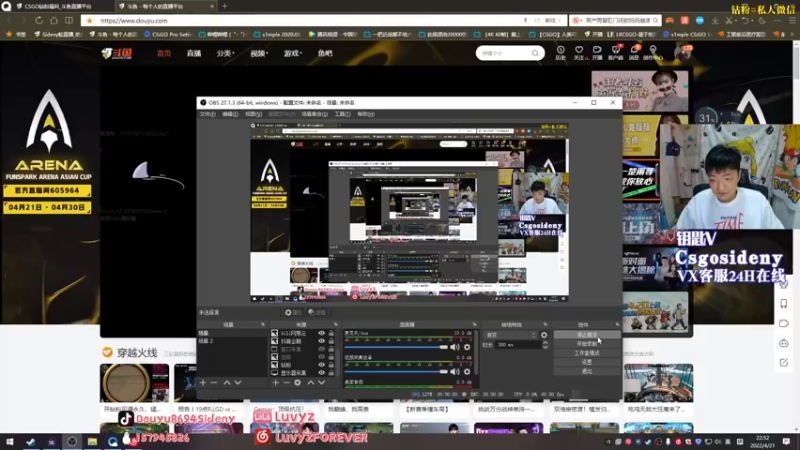800x450 pixels.
Task: Move source up arrow in OBS Sources toolbar
Action: [311, 383]
